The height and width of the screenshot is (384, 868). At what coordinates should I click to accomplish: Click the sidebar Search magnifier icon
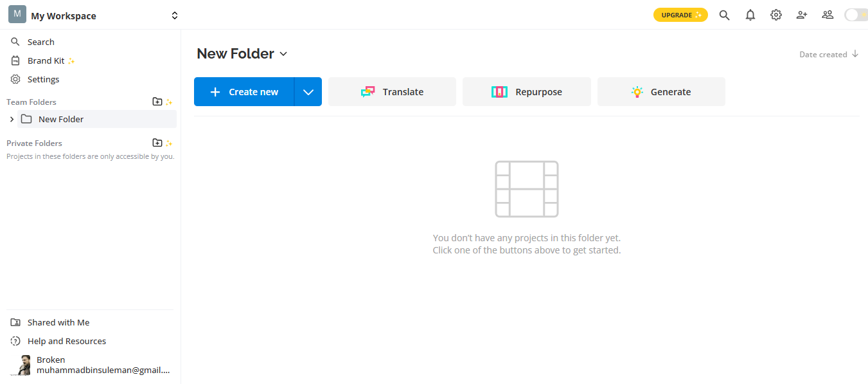tap(15, 42)
